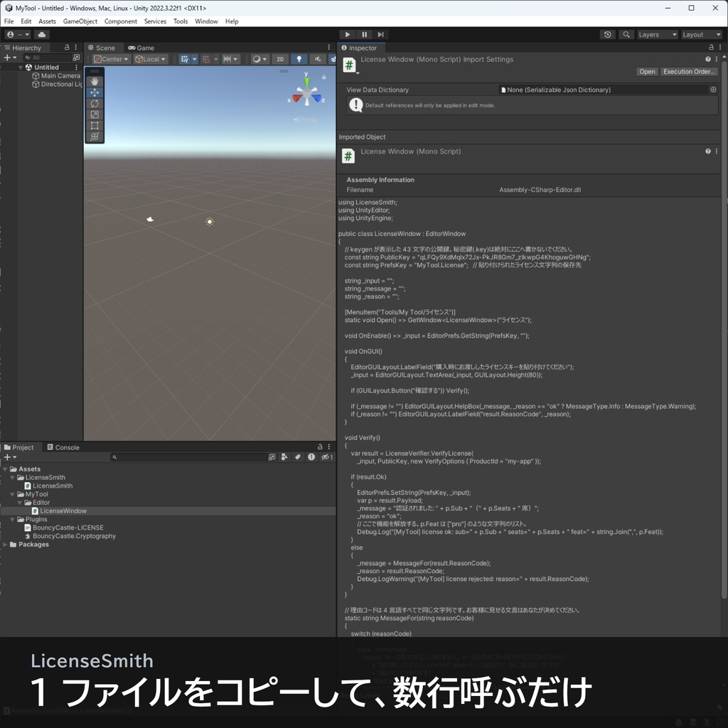Viewport: 728px width, 728px height.
Task: Open the Window menu
Action: pyautogui.click(x=206, y=21)
